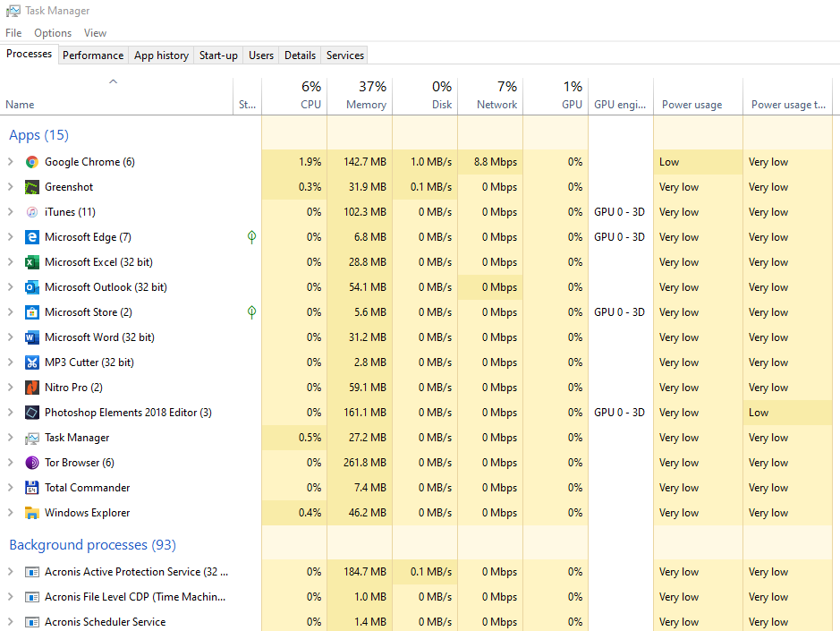Switch to the Performance tab
This screenshot has width=840, height=631.
93,55
